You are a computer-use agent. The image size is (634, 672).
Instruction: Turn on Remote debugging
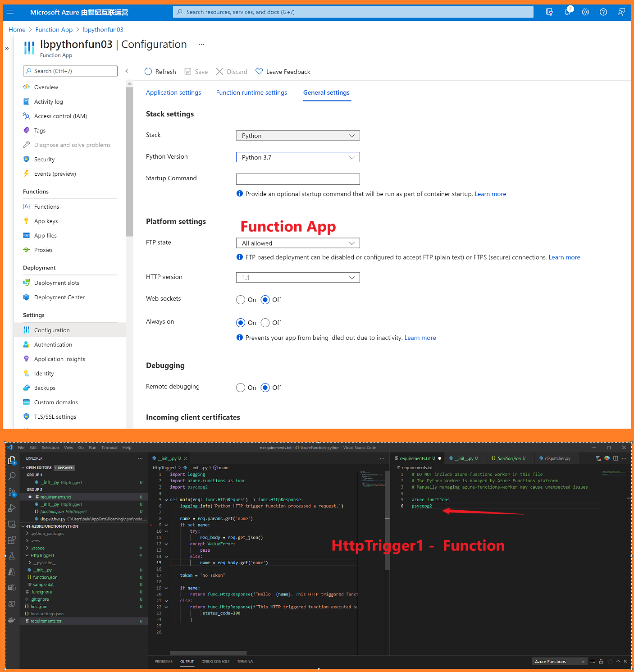[241, 387]
